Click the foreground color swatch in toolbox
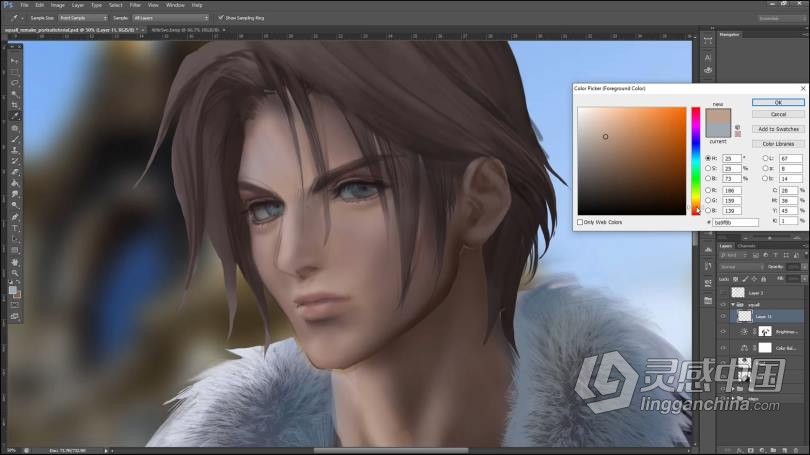 pyautogui.click(x=13, y=290)
